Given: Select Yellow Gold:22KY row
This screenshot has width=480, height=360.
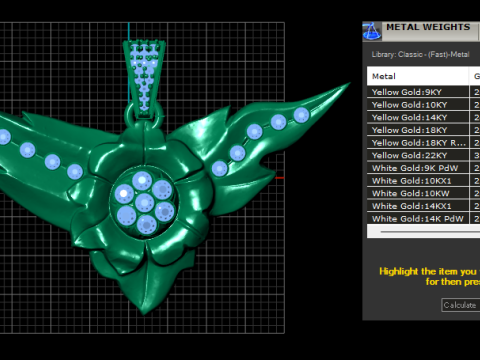Looking at the screenshot, I should coord(423,155).
